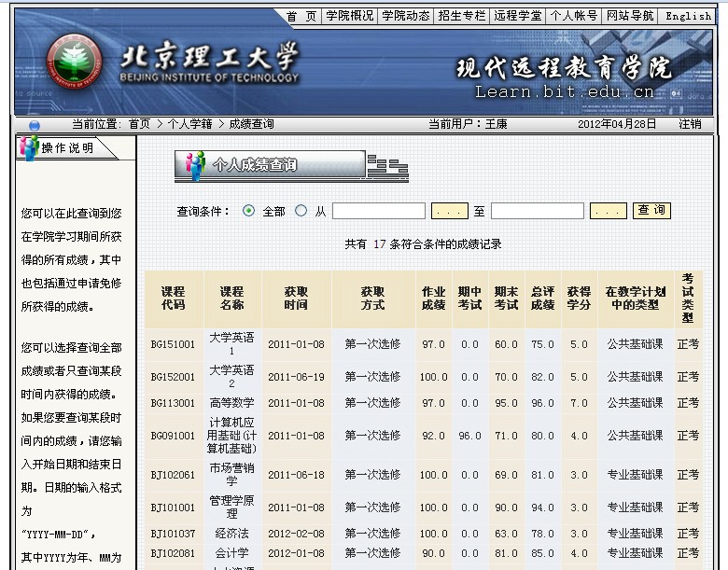Image resolution: width=728 pixels, height=570 pixels.
Task: Click the 在教学计划中的类型 column header
Action: point(636,299)
